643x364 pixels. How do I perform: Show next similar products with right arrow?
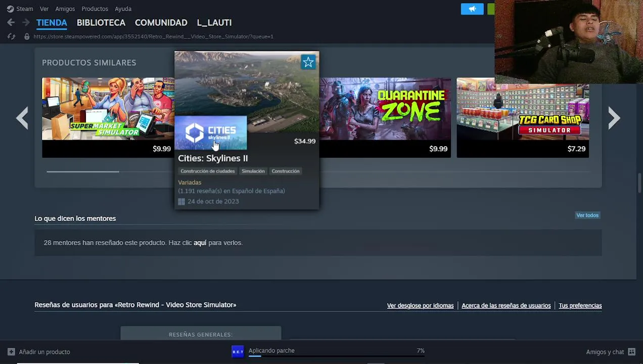pos(614,118)
